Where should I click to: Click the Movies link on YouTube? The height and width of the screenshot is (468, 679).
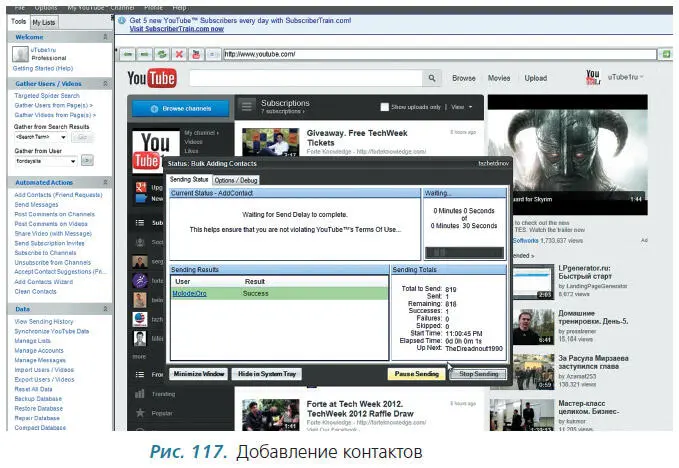(x=499, y=78)
